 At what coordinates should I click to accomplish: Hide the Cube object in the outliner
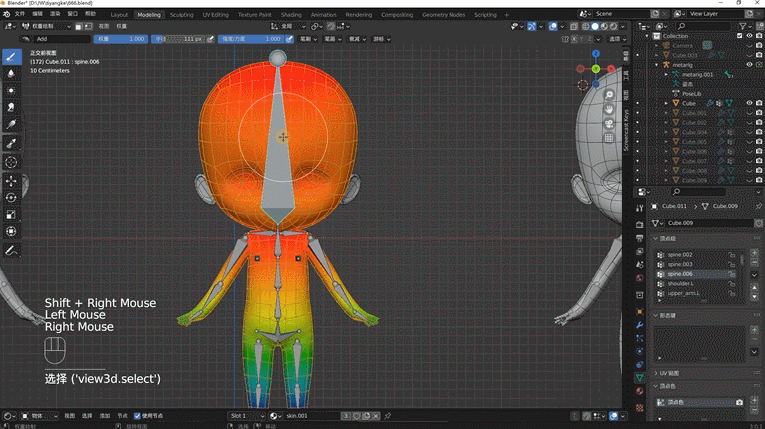[x=750, y=103]
